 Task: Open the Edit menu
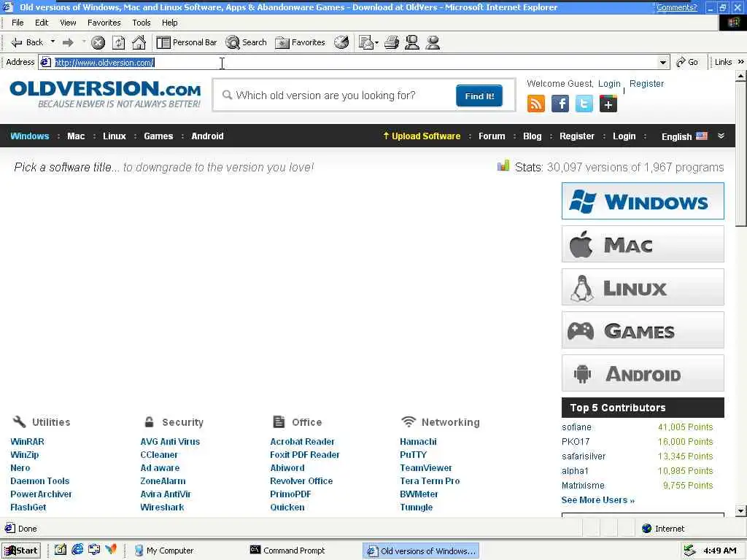coord(42,23)
